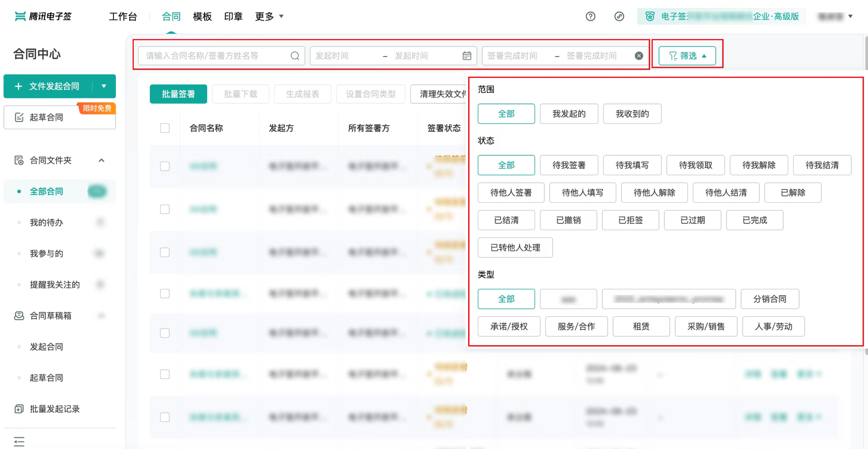Open the help question mark icon
Screen dimensions: 868x449
590,17
